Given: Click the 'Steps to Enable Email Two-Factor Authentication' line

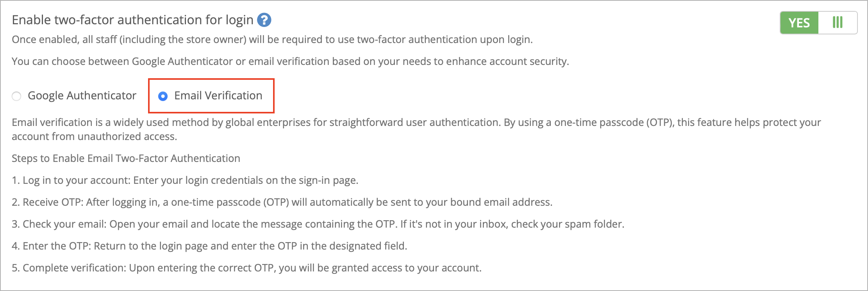Looking at the screenshot, I should pos(126,158).
